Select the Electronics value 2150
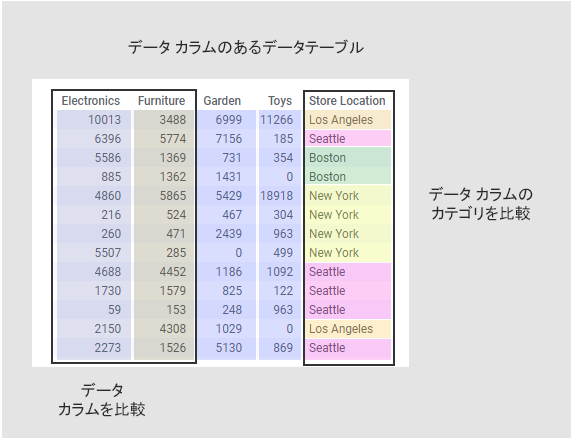This screenshot has width=571, height=439. [107, 328]
